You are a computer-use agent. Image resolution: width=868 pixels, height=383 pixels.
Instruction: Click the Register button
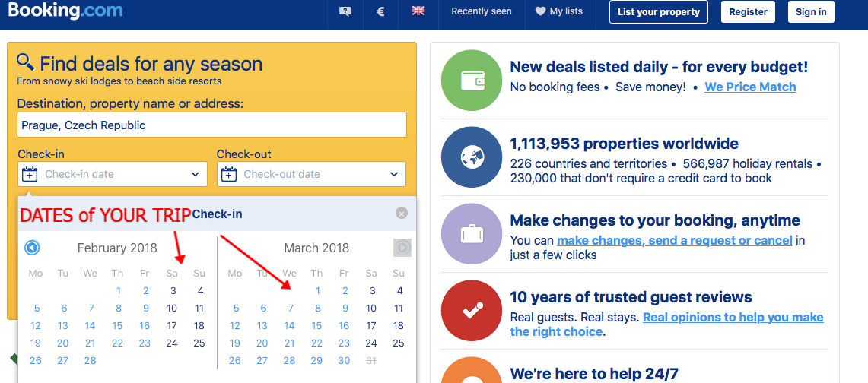coord(748,11)
